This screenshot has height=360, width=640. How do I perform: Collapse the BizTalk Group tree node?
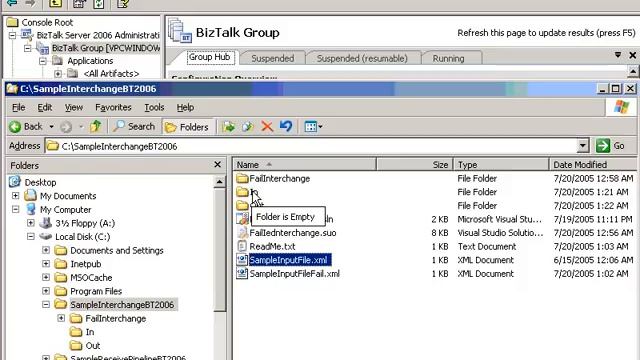[x=27, y=48]
